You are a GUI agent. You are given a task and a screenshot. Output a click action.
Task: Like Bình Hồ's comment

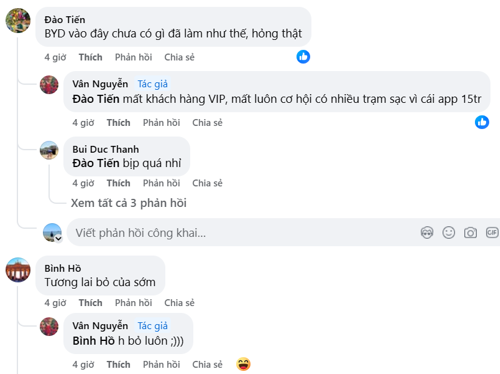90,303
